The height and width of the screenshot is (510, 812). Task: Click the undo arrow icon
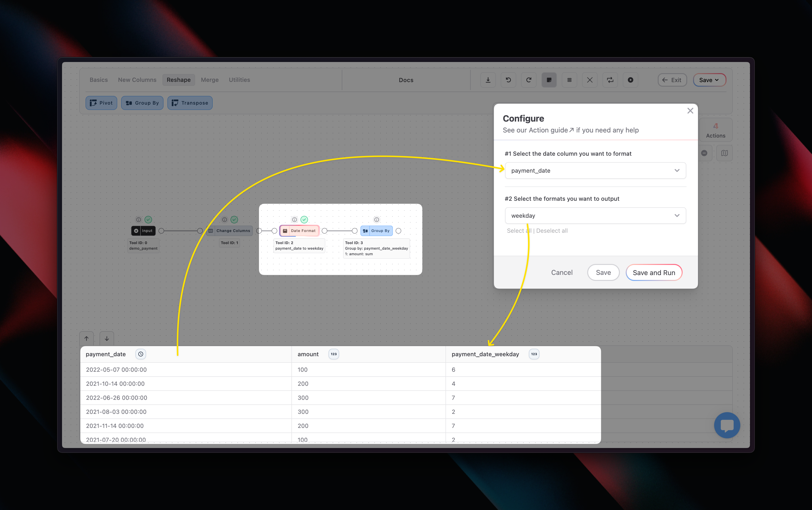(x=508, y=80)
